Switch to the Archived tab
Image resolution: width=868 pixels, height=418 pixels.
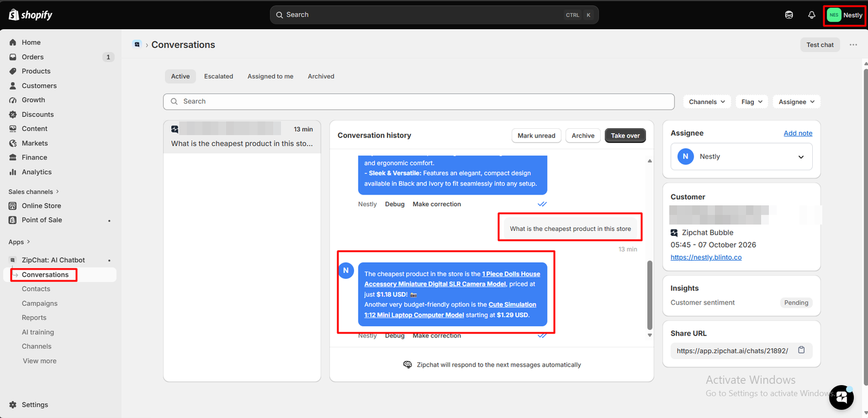point(321,76)
